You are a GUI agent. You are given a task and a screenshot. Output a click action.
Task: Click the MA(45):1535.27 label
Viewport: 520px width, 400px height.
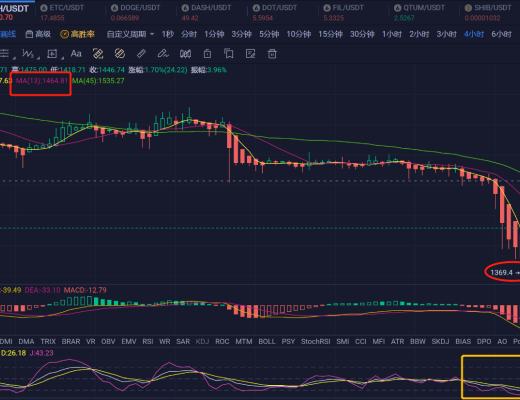point(98,81)
